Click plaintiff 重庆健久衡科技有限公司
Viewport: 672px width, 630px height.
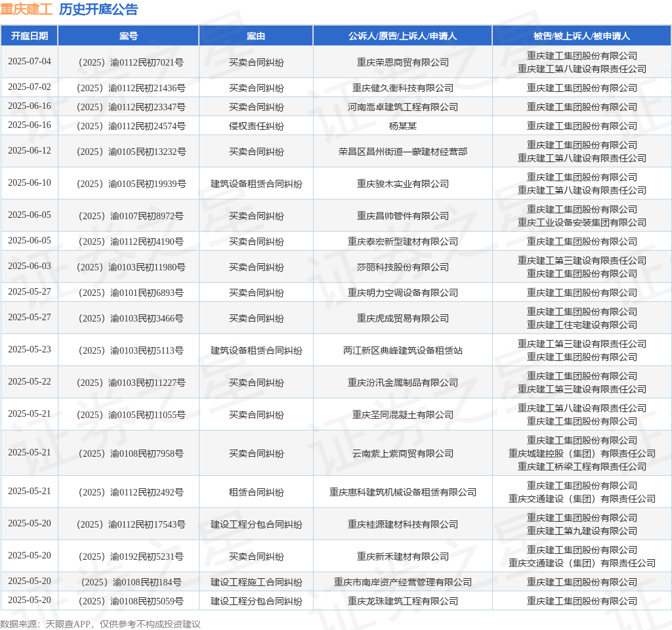(x=402, y=89)
